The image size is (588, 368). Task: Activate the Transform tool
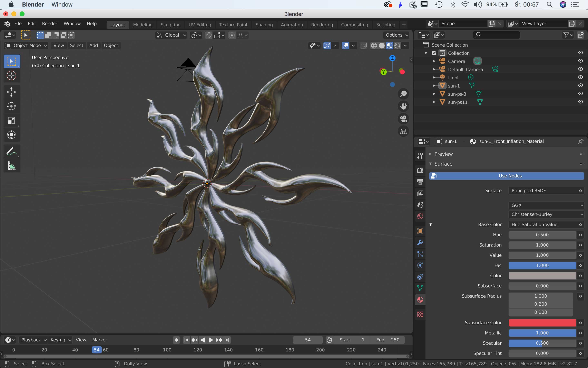pos(11,135)
